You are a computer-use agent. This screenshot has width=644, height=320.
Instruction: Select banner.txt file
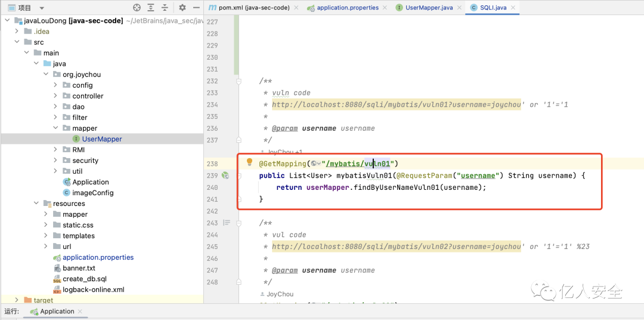pyautogui.click(x=79, y=268)
